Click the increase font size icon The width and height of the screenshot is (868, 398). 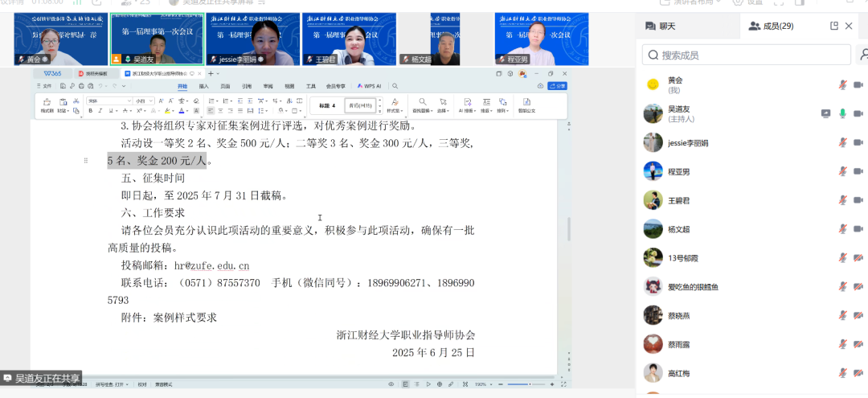coord(161,101)
